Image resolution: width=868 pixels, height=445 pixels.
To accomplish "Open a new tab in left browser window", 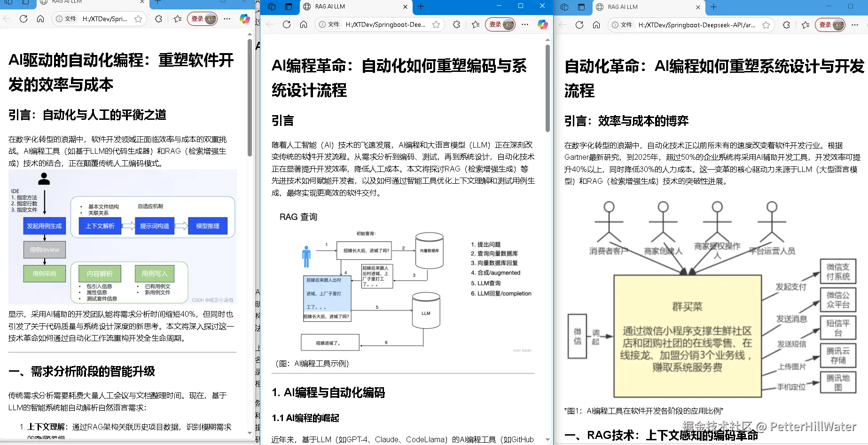I will [x=157, y=2].
